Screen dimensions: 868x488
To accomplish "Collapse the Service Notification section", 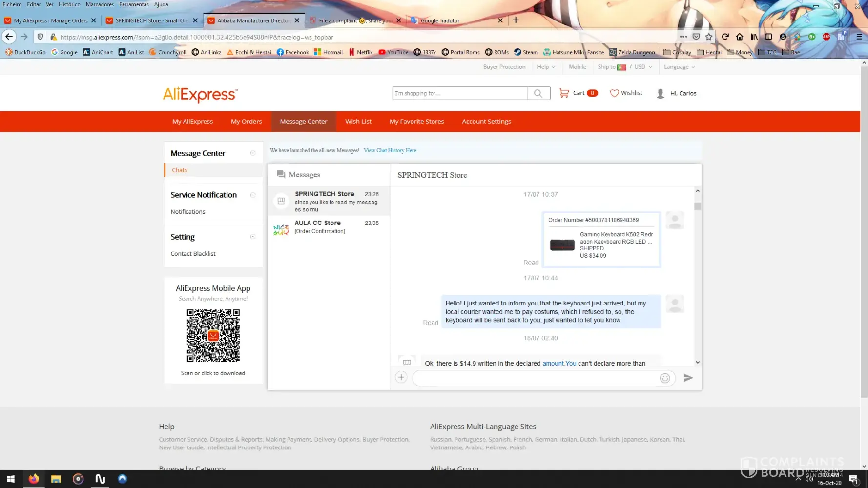I will click(x=253, y=195).
